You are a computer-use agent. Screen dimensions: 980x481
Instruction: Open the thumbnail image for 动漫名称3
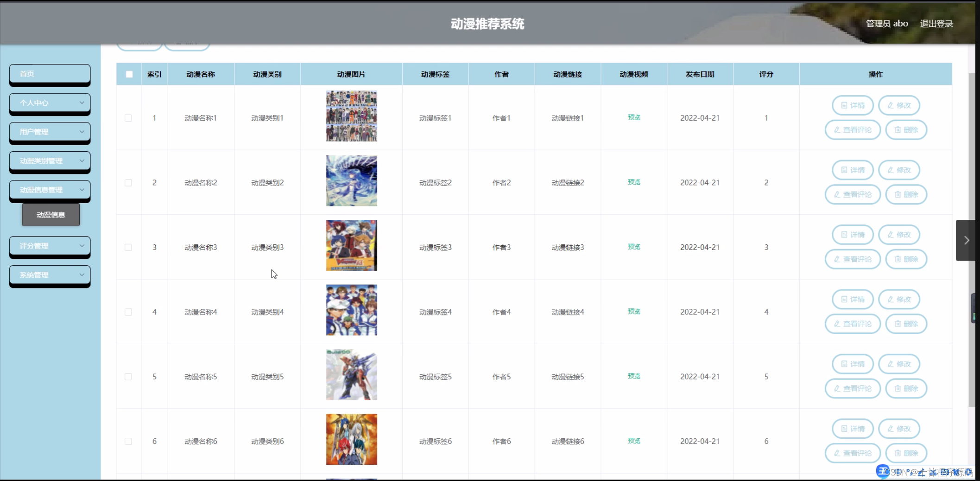pos(352,245)
